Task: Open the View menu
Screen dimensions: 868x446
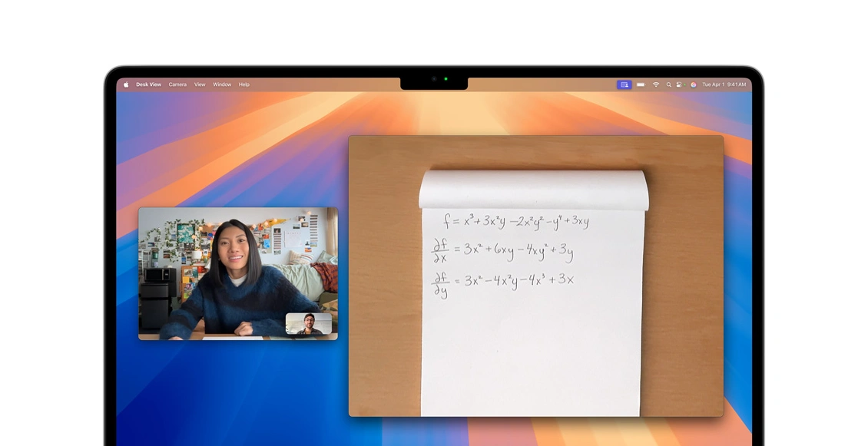Action: click(200, 84)
